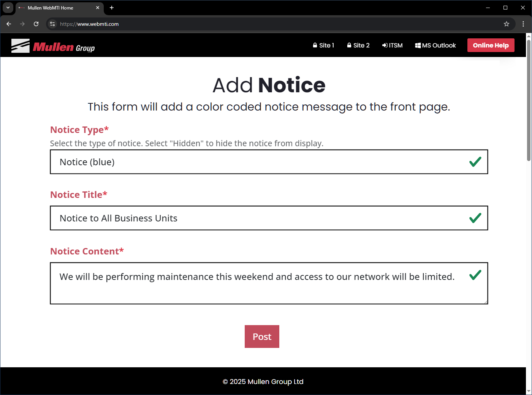Click the green checkmark on Notice Title
The image size is (532, 395).
click(475, 218)
